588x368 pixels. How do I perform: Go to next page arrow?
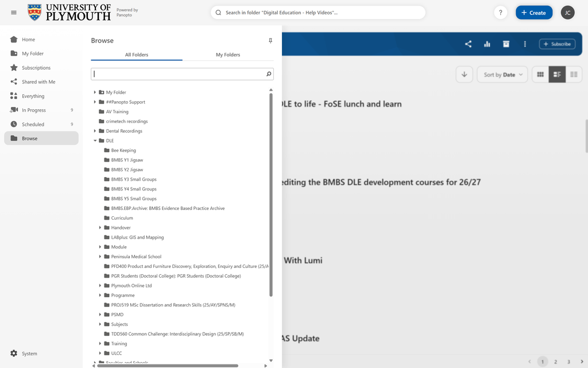click(582, 362)
